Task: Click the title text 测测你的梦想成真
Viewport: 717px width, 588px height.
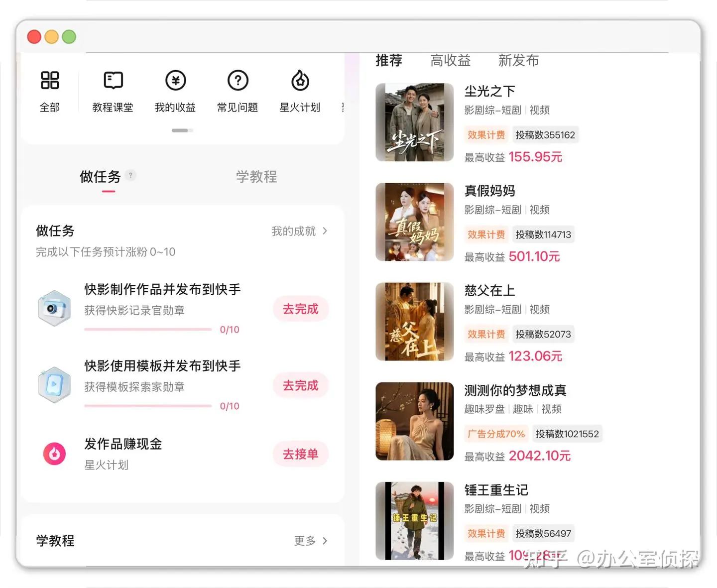Action: [x=515, y=390]
